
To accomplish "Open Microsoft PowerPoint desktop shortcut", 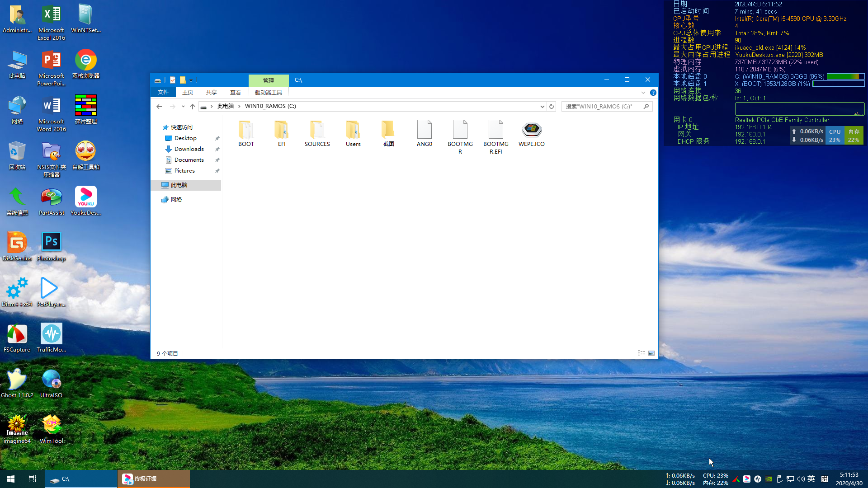I will coord(52,68).
